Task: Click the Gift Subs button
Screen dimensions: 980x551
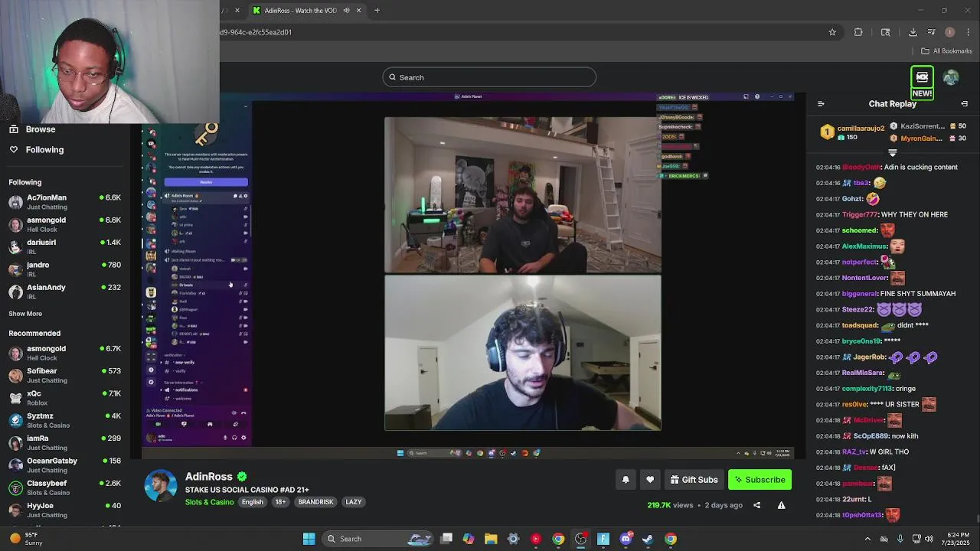Action: pos(694,480)
